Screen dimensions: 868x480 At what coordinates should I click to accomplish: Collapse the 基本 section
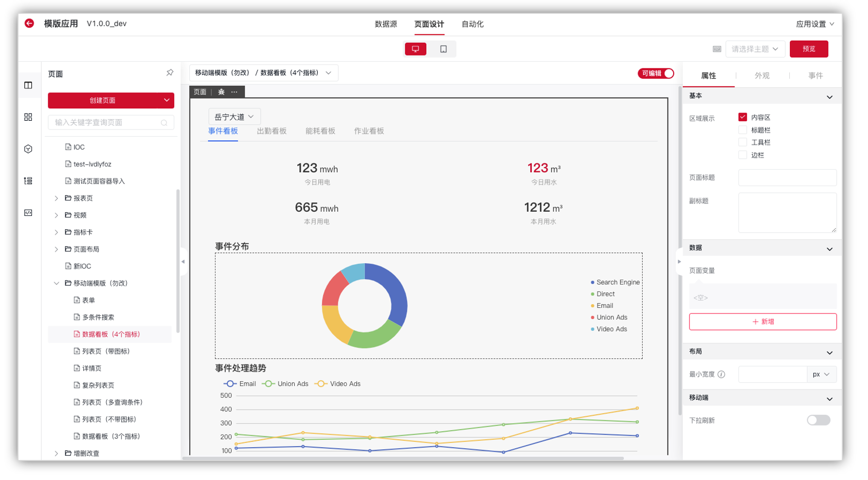pyautogui.click(x=829, y=97)
